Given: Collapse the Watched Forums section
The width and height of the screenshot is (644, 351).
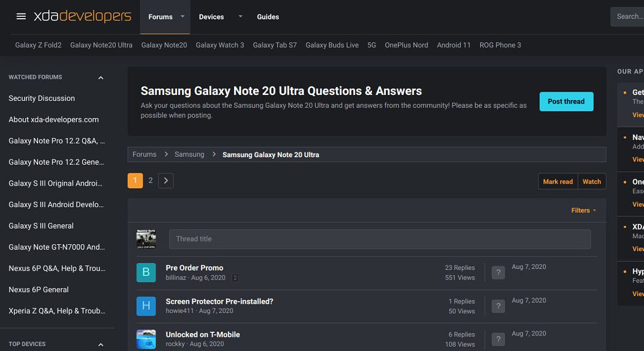Looking at the screenshot, I should coord(100,77).
